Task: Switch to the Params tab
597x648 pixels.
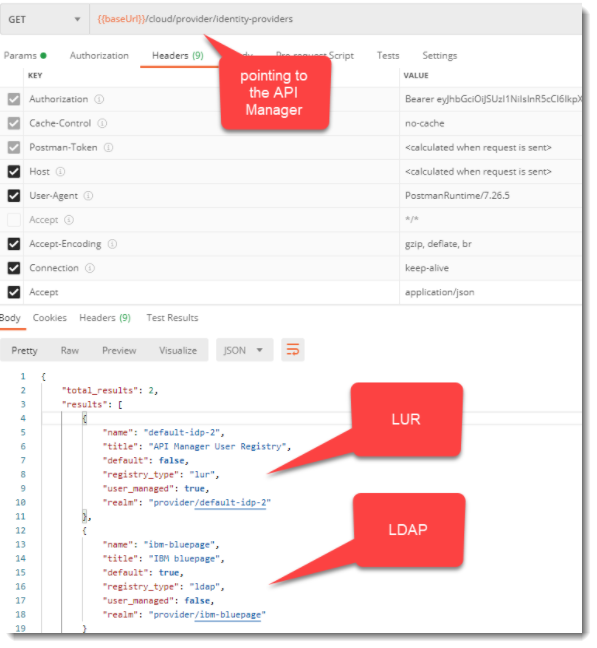Action: (25, 55)
